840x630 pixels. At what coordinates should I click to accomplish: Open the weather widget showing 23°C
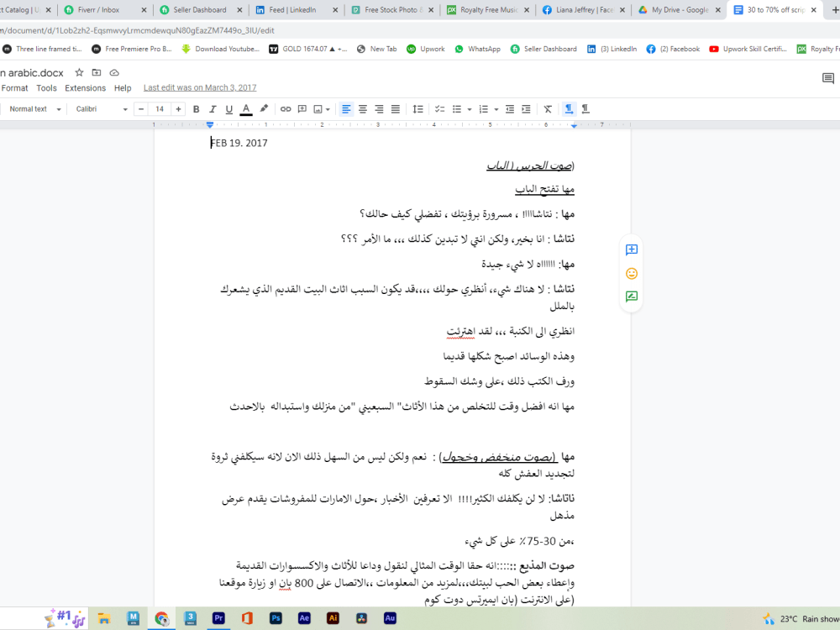pos(801,619)
